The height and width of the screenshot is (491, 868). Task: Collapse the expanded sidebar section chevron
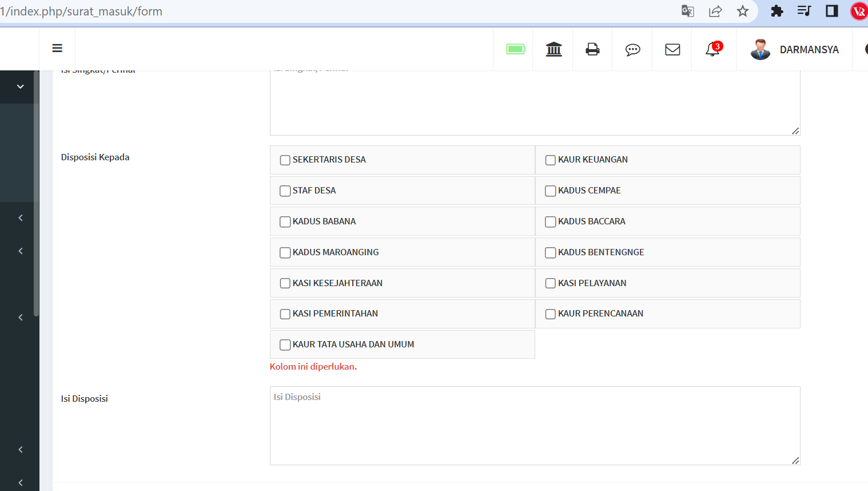point(19,86)
